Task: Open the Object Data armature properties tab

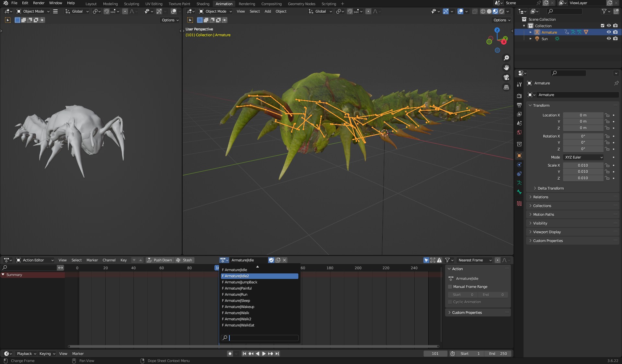Action: pos(519,183)
